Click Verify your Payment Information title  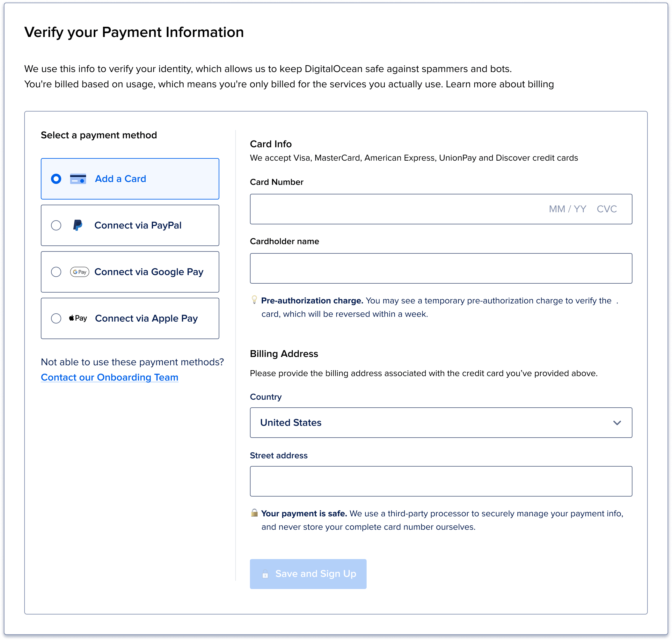click(134, 33)
